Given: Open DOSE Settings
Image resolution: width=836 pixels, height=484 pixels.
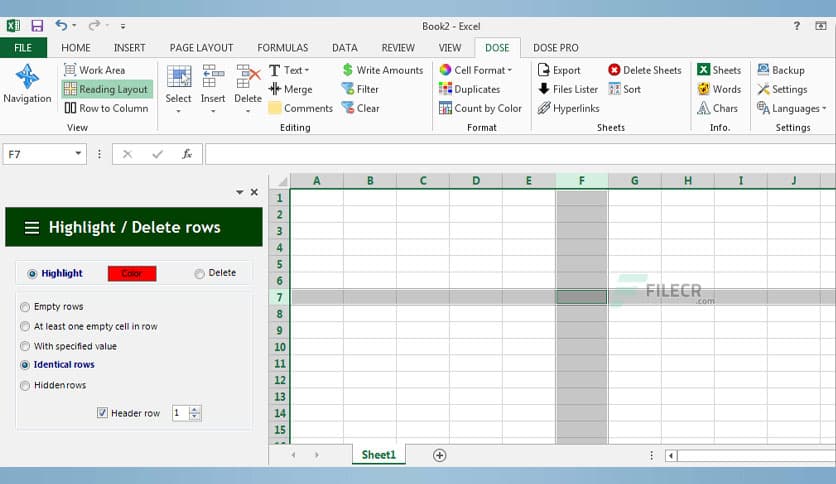Looking at the screenshot, I should click(x=782, y=89).
